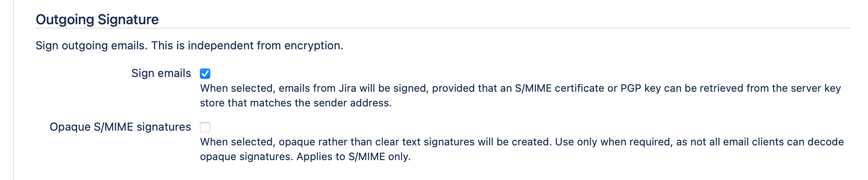Click "store that matches the sender address" line
868x180 pixels.
click(296, 103)
